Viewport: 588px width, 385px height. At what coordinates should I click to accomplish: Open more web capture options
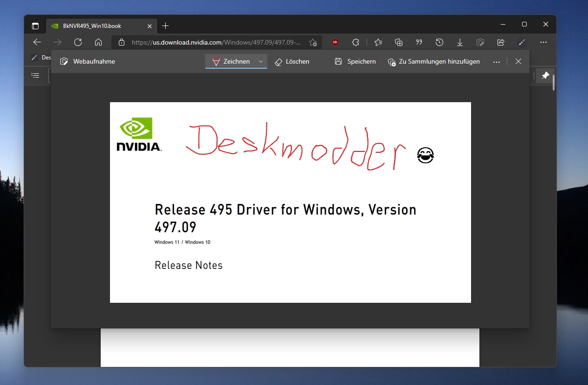497,61
